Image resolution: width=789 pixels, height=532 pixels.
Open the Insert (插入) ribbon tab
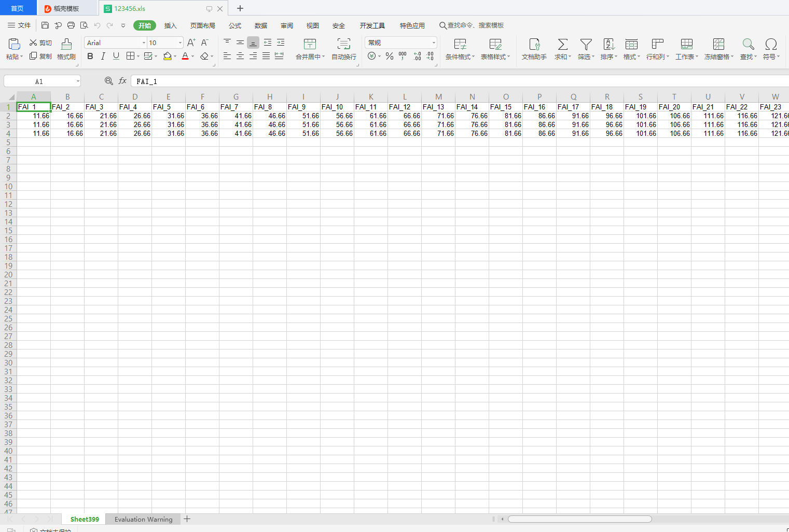point(170,25)
